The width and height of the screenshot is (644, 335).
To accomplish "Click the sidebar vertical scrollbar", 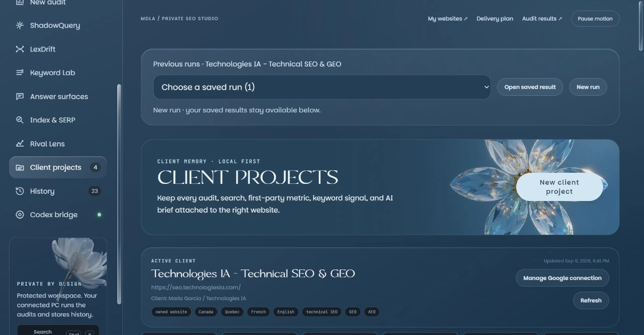I will tap(119, 194).
